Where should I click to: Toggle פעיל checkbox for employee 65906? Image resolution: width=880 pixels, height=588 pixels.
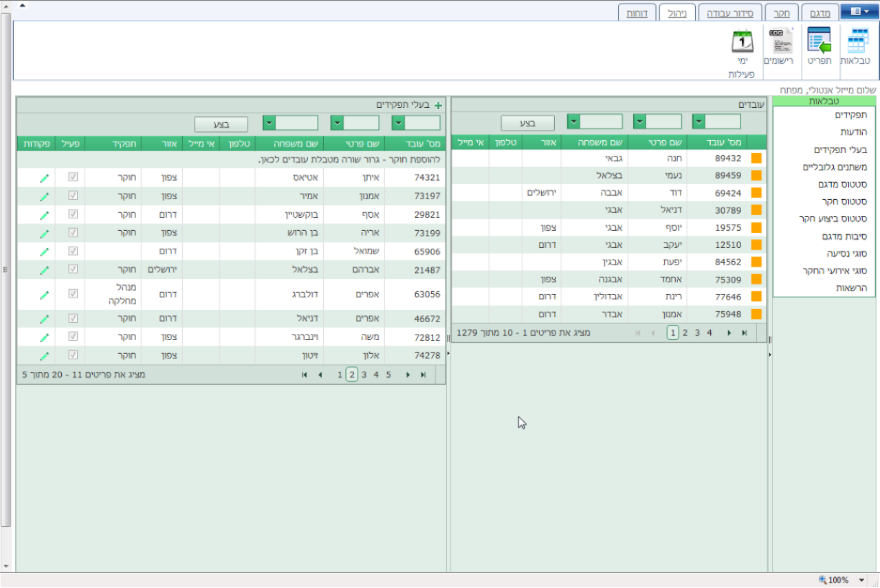(x=73, y=251)
